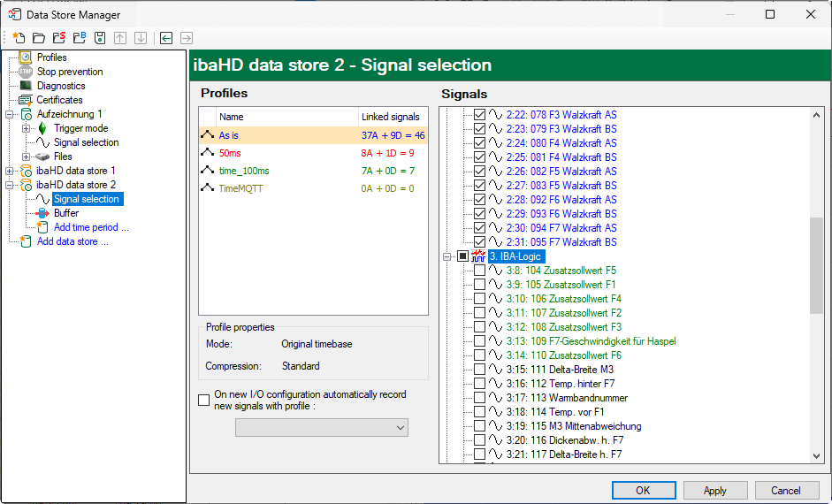Click the Buffer icon in the tree
Viewport: 832px width, 504px height.
(42, 213)
